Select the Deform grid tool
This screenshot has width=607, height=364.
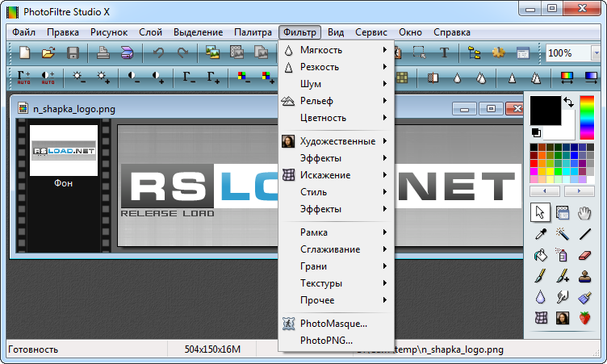click(541, 318)
